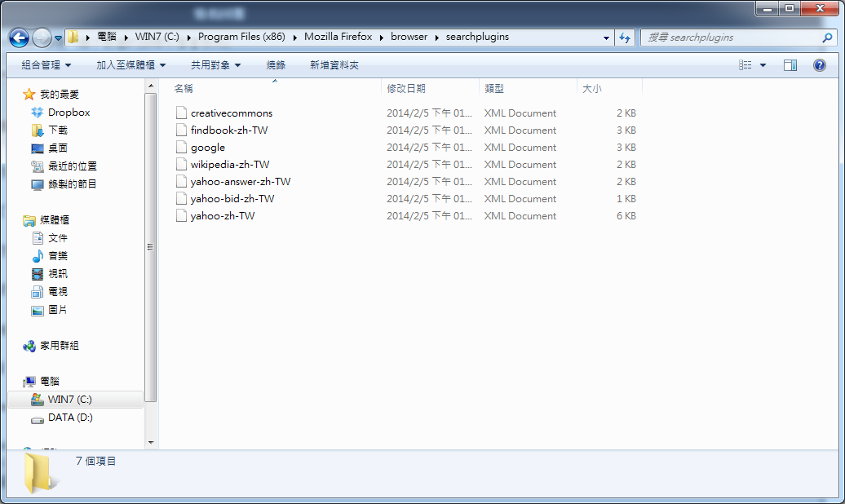Select the google XML file icon
845x504 pixels.
[x=182, y=147]
